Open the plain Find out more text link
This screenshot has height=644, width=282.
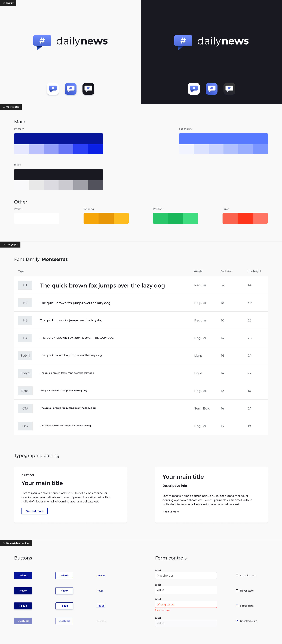170,512
